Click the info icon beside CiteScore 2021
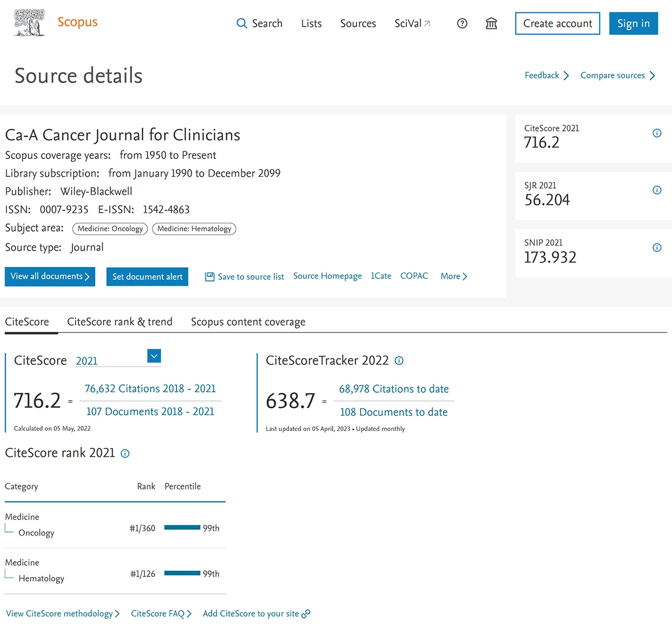 (x=657, y=133)
